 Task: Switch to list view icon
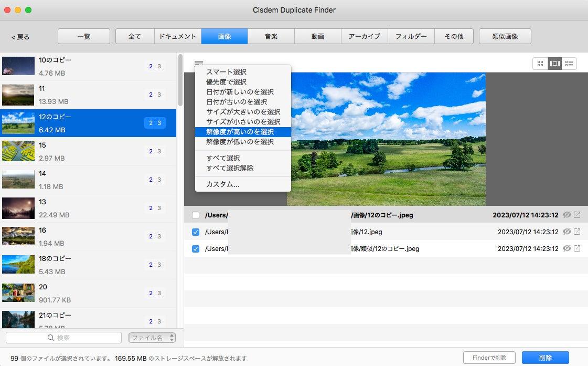tap(569, 64)
